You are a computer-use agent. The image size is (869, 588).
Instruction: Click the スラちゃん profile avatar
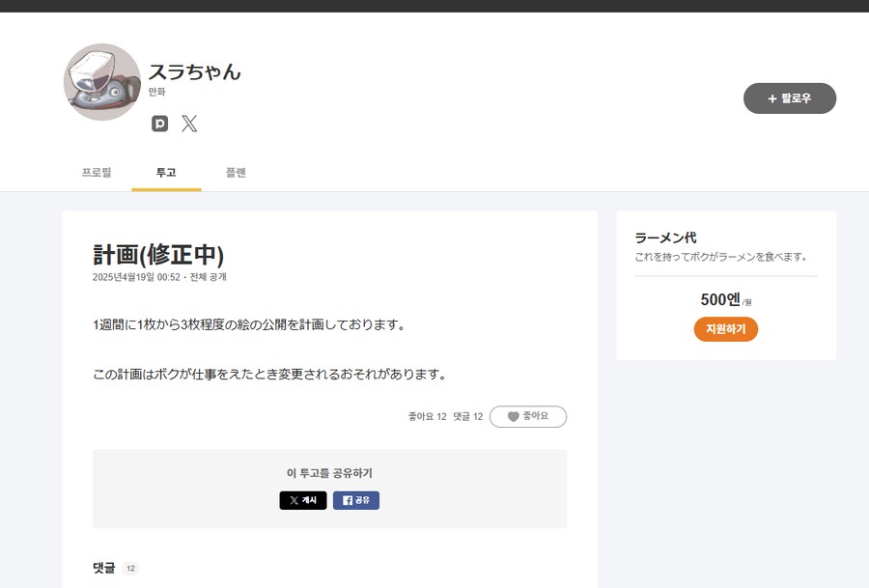pyautogui.click(x=102, y=82)
